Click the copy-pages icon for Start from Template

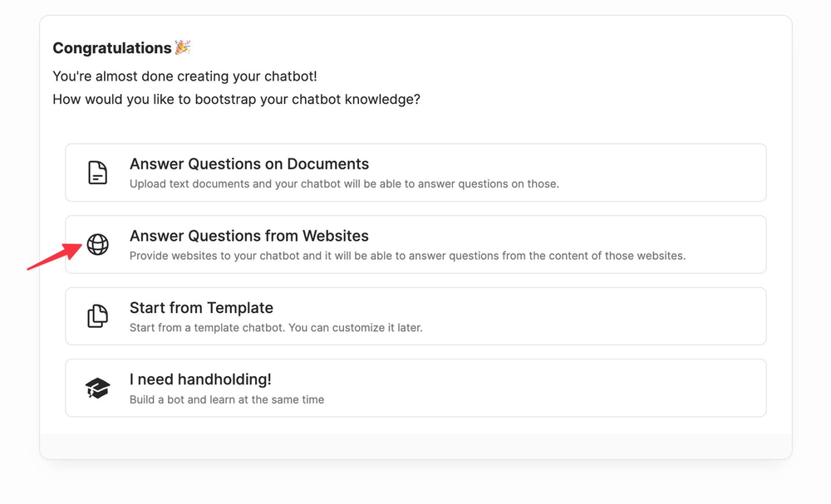98,316
